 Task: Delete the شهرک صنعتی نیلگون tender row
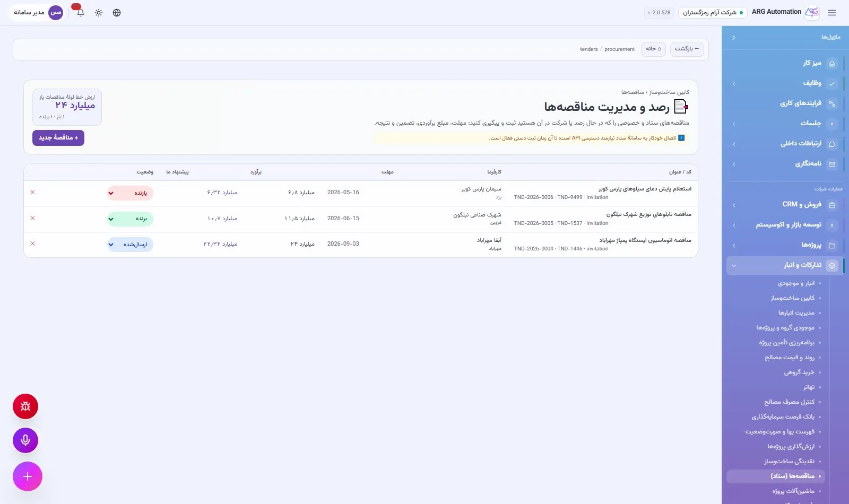click(x=32, y=218)
